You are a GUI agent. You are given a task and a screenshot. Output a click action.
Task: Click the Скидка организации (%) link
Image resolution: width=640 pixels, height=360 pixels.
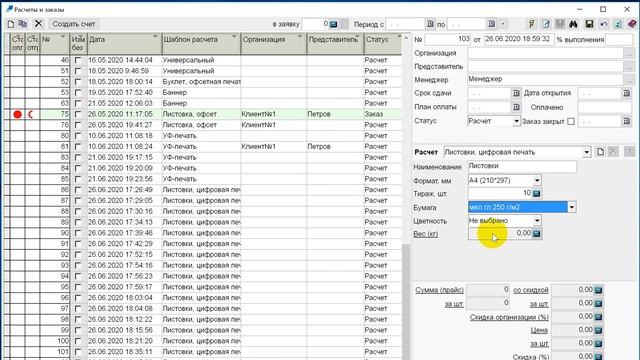[509, 317]
